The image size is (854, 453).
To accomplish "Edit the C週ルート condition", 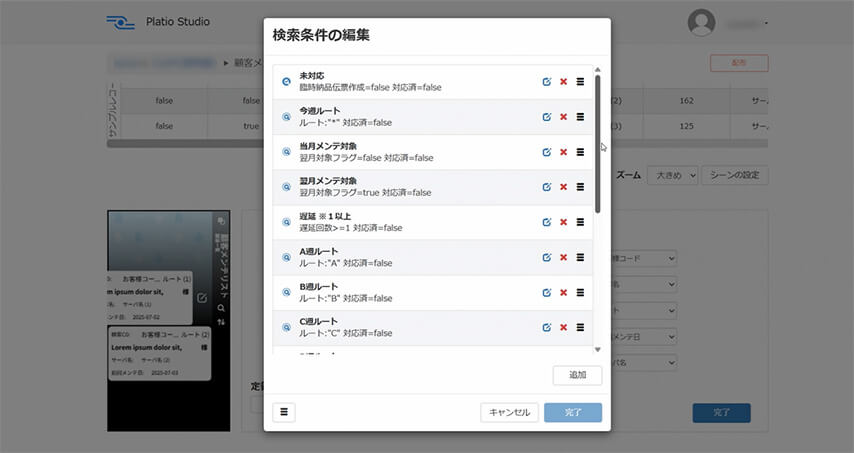I will coord(546,327).
